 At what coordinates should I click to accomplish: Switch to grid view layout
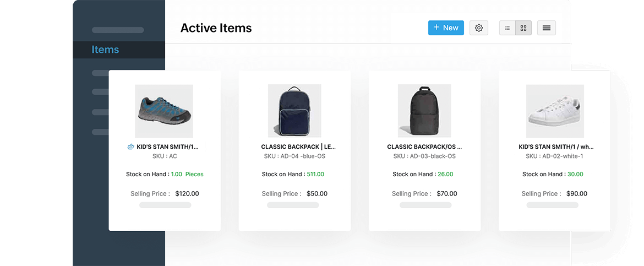coord(523,28)
